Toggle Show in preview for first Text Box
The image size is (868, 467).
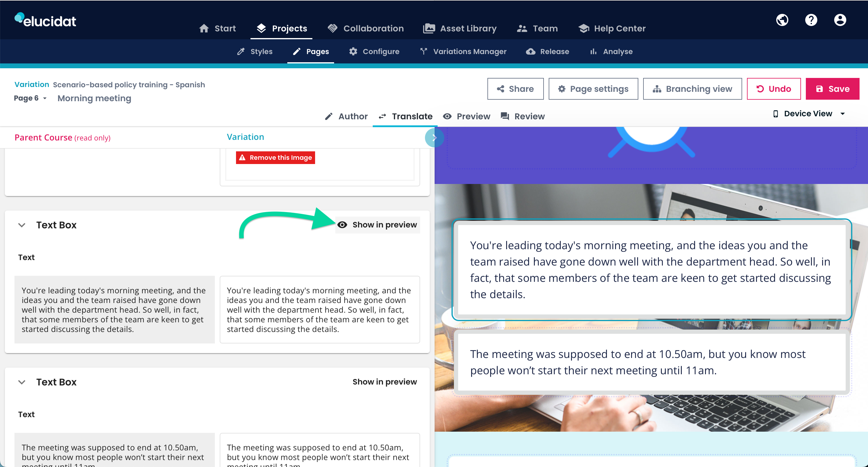point(378,225)
